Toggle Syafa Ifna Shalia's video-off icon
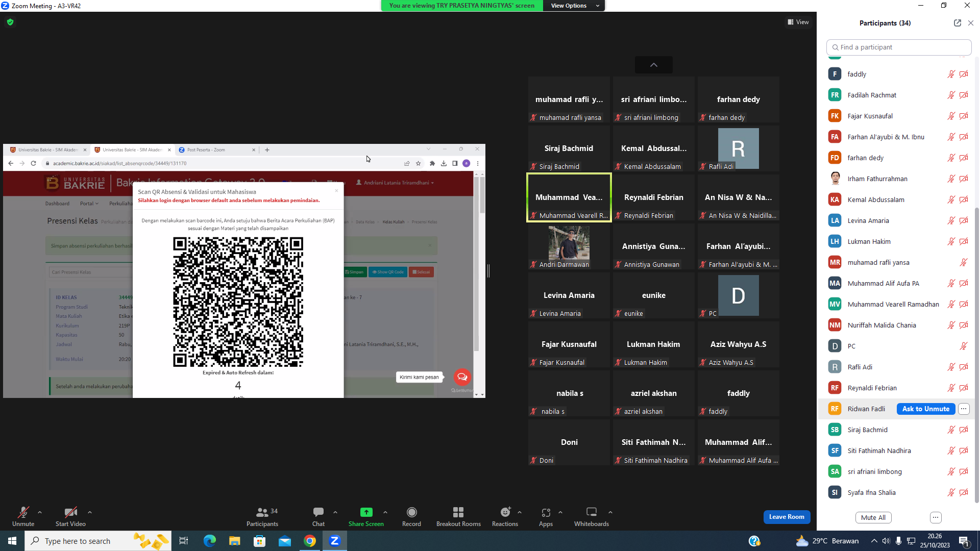This screenshot has width=980, height=551. pos(964,492)
